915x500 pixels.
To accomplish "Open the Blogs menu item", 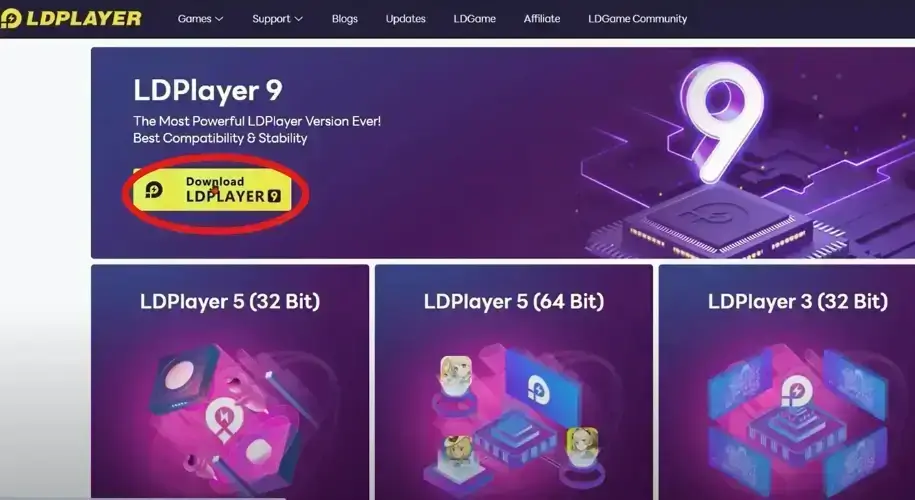I will pos(344,19).
